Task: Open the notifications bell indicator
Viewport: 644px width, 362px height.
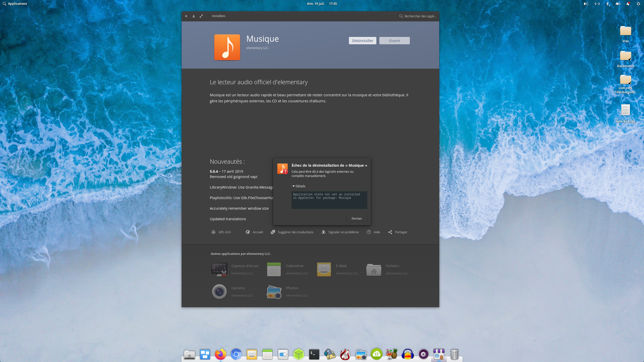Action: tap(628, 4)
